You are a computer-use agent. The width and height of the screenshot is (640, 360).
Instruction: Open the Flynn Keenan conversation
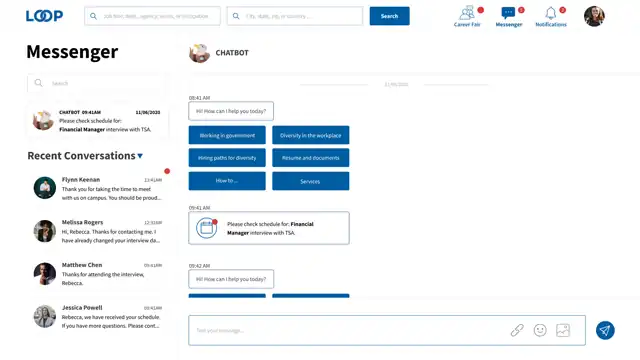[98, 189]
